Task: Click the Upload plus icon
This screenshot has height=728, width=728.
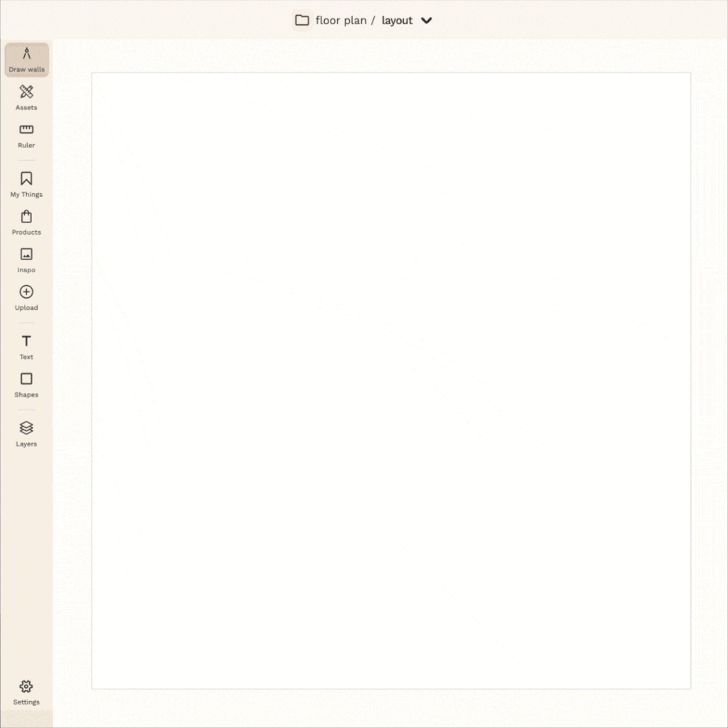Action: tap(26, 292)
